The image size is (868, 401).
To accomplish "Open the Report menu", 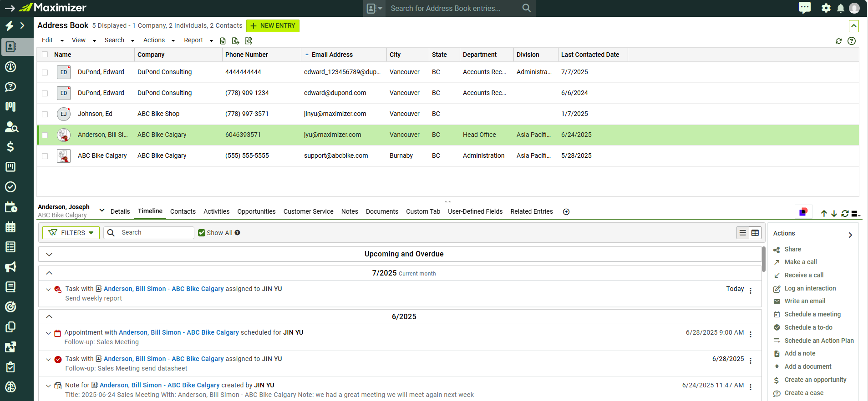I will pos(198,40).
